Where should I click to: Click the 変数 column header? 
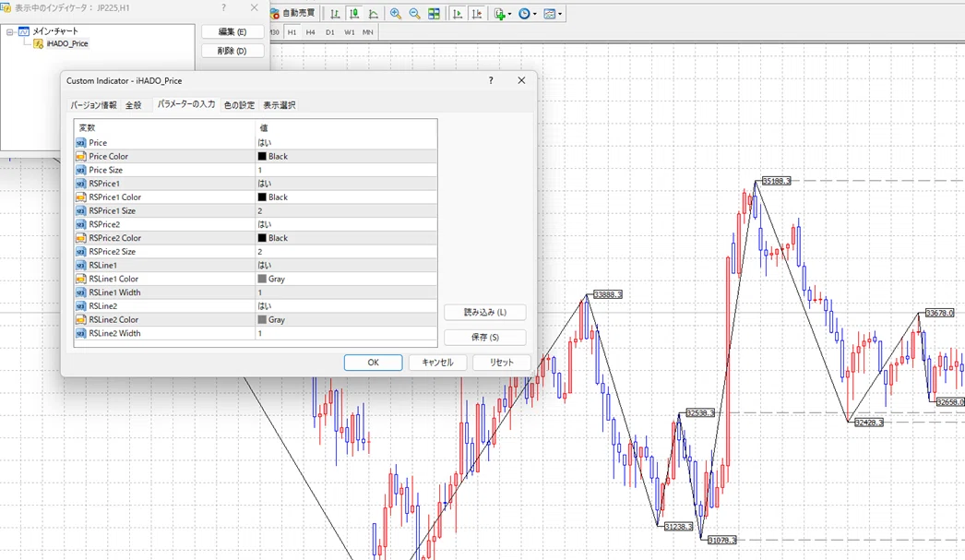click(165, 127)
